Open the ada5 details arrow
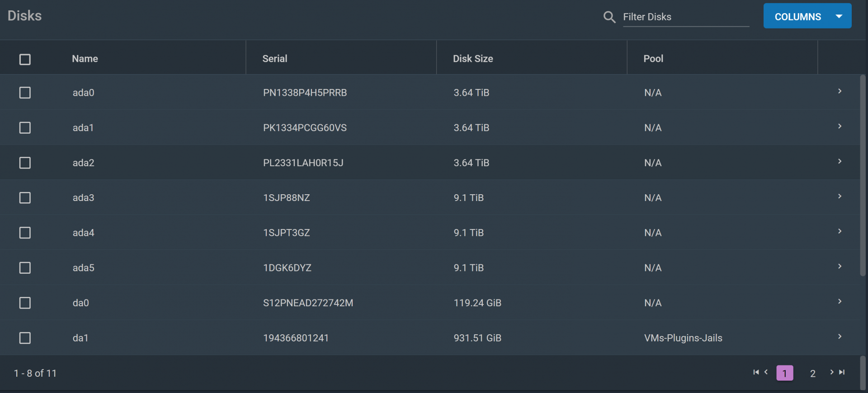 point(840,267)
